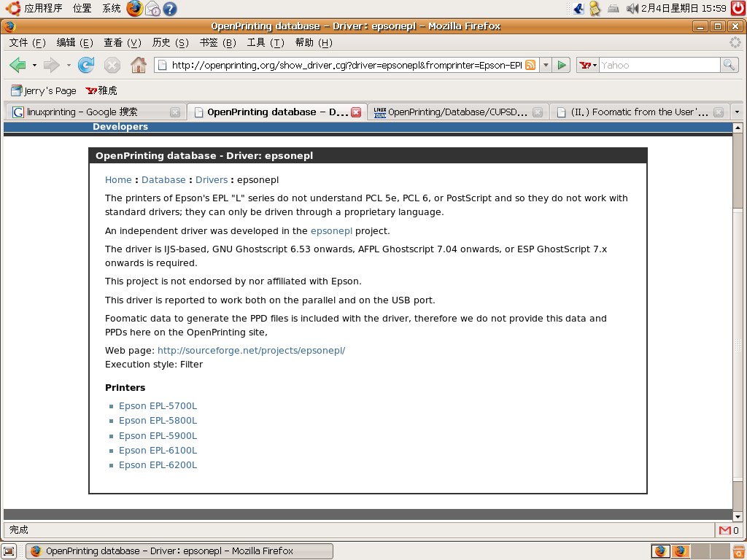
Task: Open the Help icon in top panel
Action: pos(170,9)
